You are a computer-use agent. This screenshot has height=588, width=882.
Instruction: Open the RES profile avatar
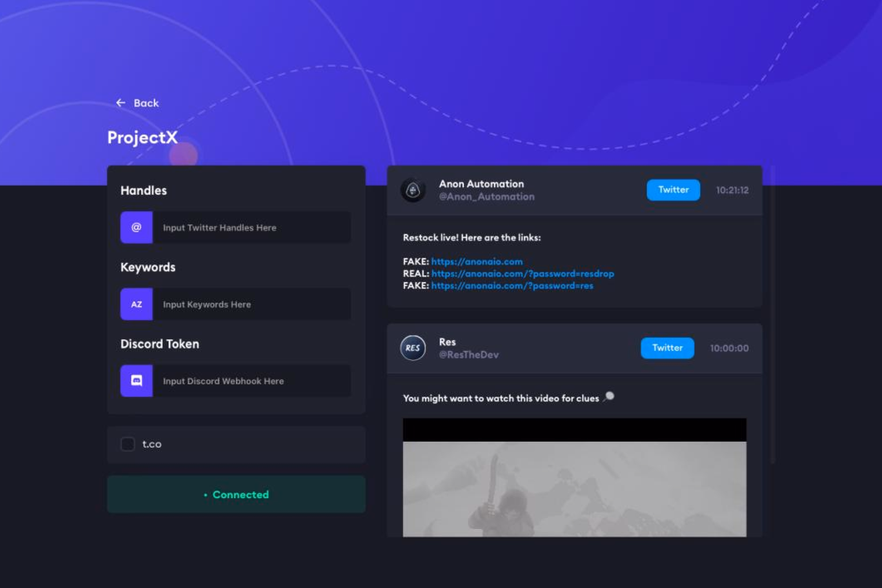pos(413,348)
